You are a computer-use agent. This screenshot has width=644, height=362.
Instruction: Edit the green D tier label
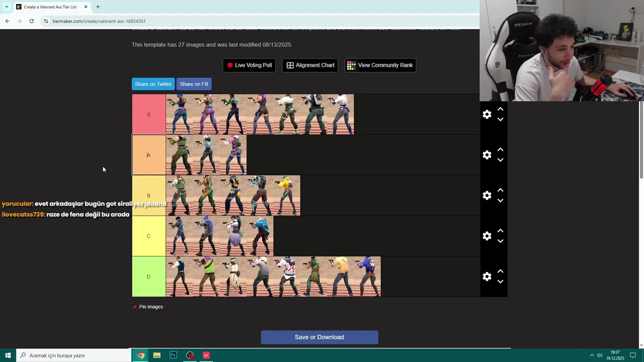pyautogui.click(x=148, y=277)
